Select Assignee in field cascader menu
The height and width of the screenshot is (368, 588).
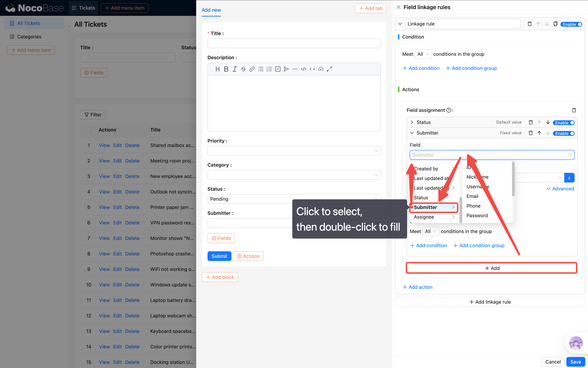point(424,217)
